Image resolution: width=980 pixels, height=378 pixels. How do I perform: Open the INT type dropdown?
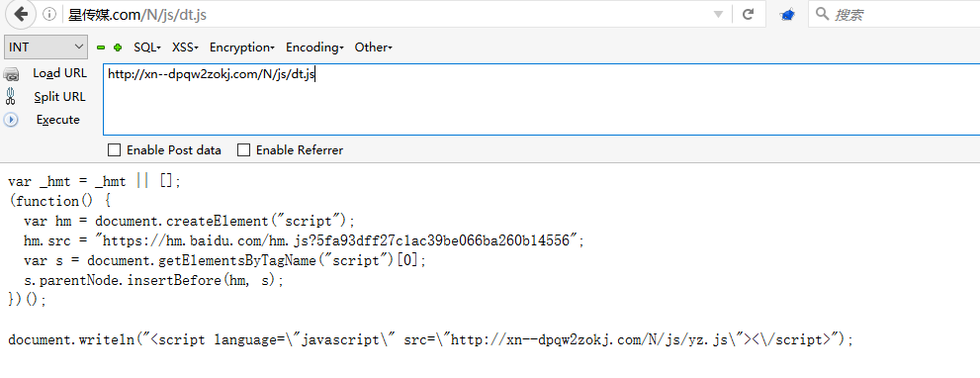[45, 47]
